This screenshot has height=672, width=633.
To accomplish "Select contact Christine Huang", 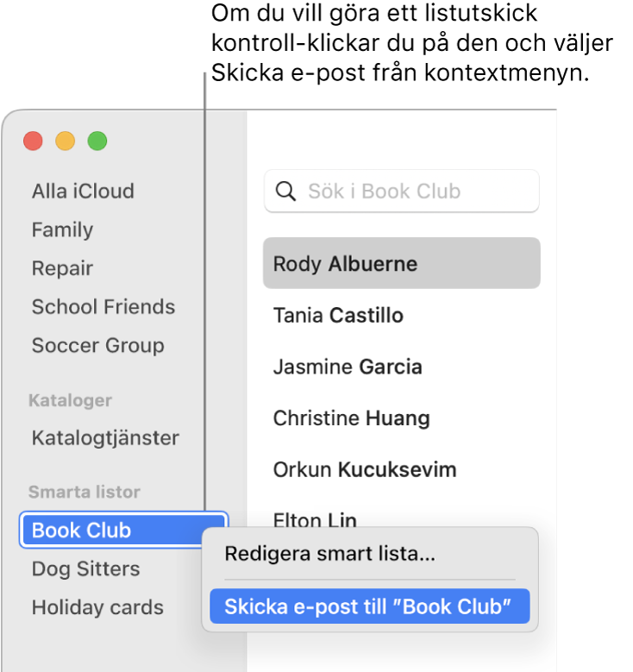I will click(351, 419).
